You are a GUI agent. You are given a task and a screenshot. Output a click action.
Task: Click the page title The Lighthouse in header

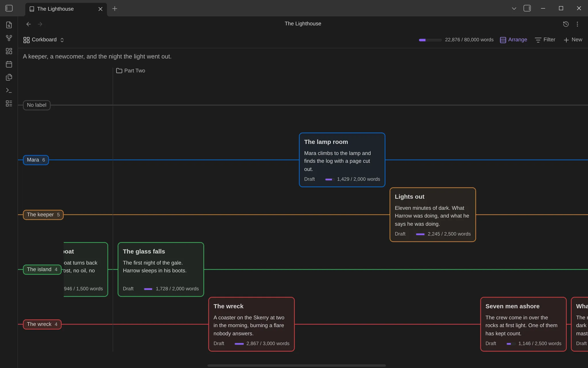[x=303, y=24]
